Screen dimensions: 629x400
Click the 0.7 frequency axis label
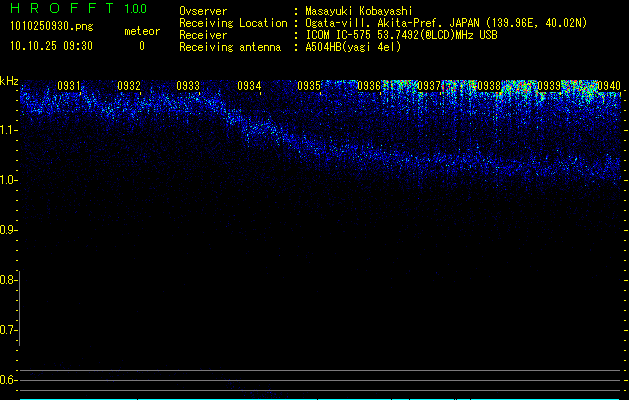coord(8,330)
